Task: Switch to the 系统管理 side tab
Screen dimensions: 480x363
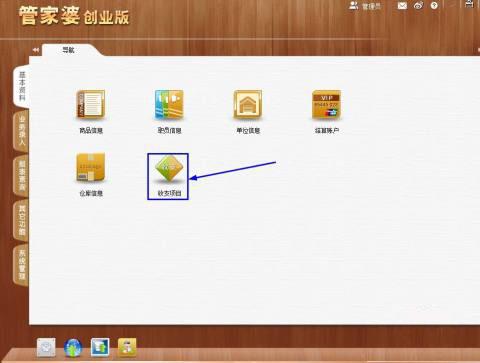Action: (21, 265)
